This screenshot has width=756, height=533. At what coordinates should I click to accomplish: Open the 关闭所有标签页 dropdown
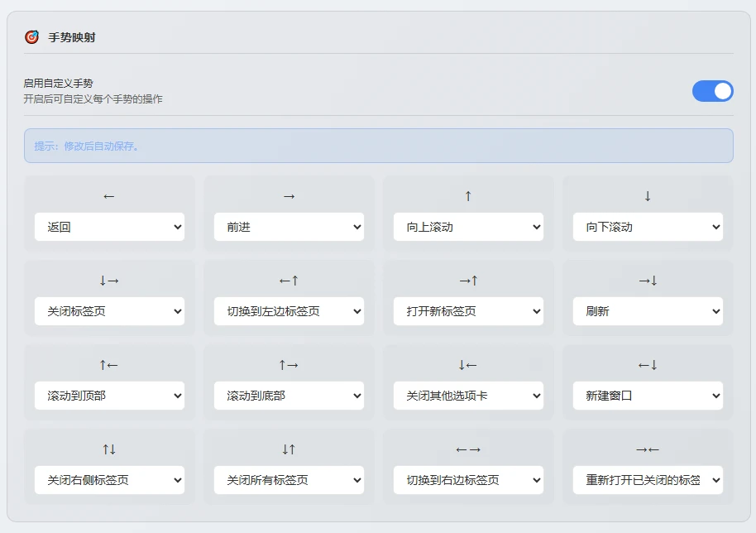(288, 480)
